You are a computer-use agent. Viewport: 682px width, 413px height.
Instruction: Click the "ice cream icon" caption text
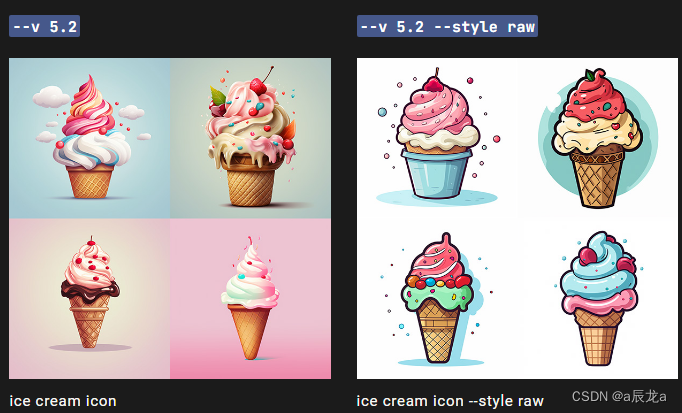(x=63, y=401)
